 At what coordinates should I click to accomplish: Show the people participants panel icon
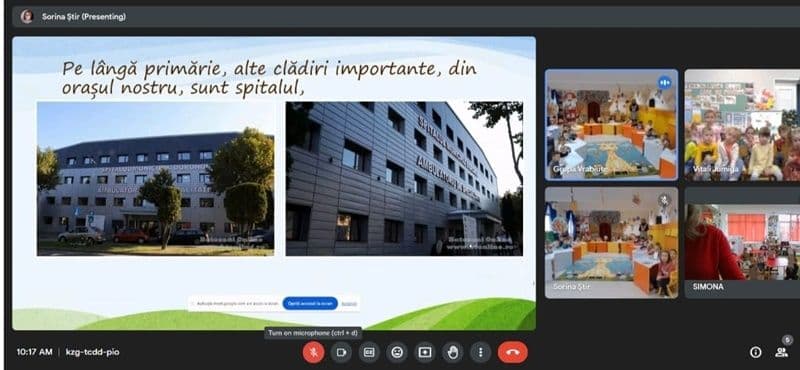click(781, 352)
